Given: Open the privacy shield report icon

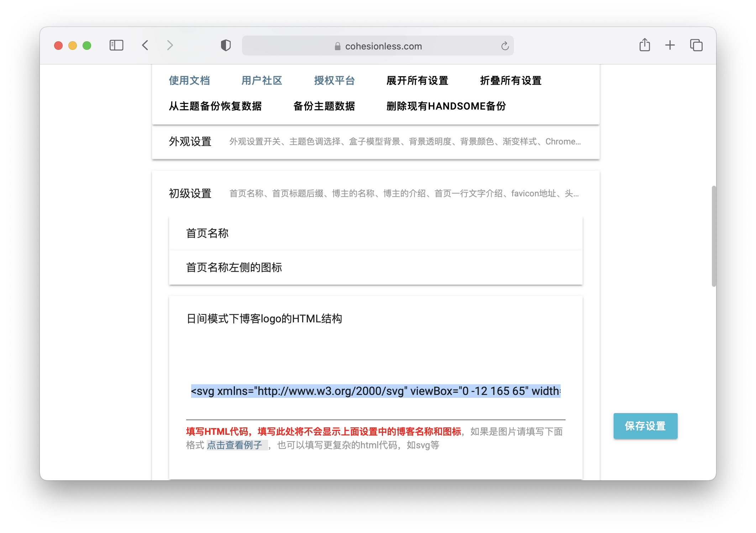Looking at the screenshot, I should pos(226,46).
